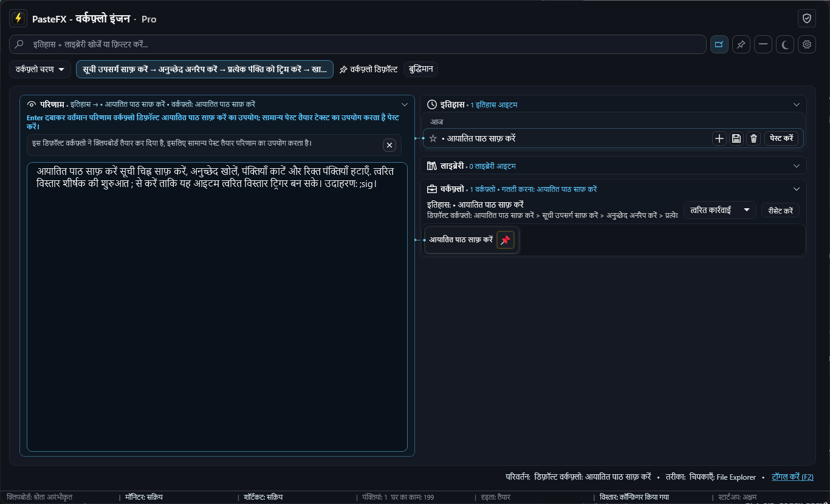
Task: Star the आयातित पाठ साफ़ करें history item
Action: pos(433,138)
